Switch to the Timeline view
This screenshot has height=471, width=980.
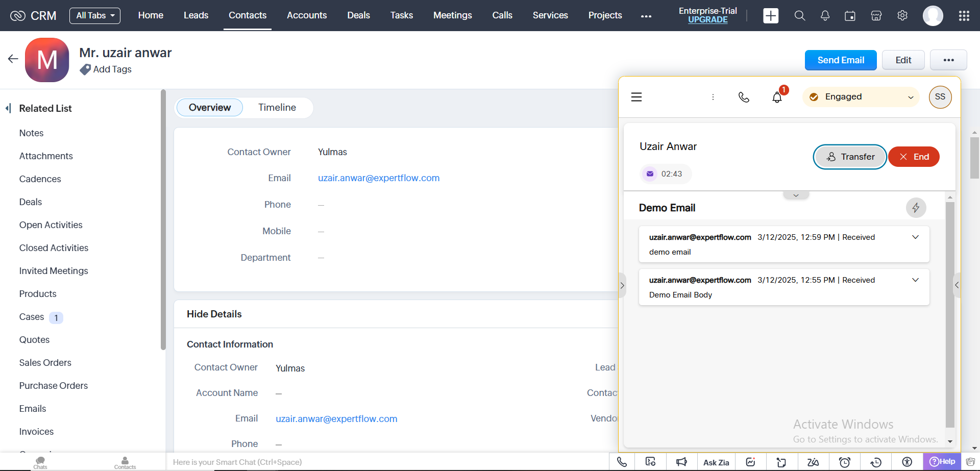(x=277, y=108)
